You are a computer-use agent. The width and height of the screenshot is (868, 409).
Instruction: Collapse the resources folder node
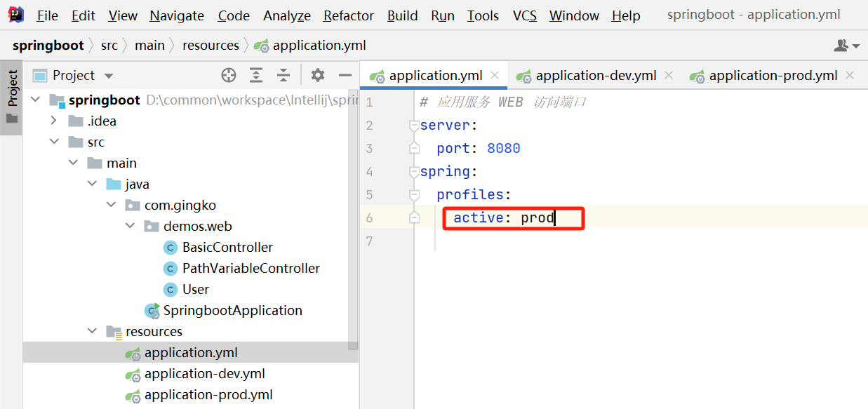tap(92, 332)
